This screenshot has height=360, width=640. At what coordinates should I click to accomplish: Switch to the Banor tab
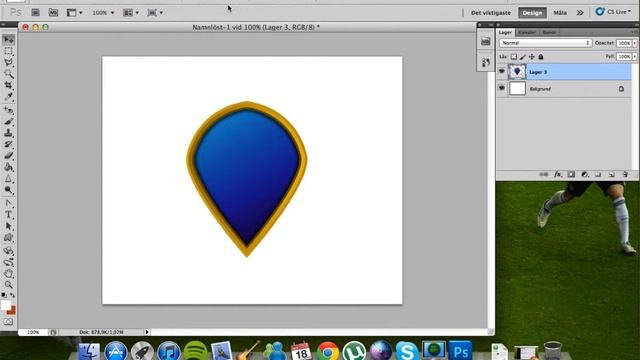[549, 32]
